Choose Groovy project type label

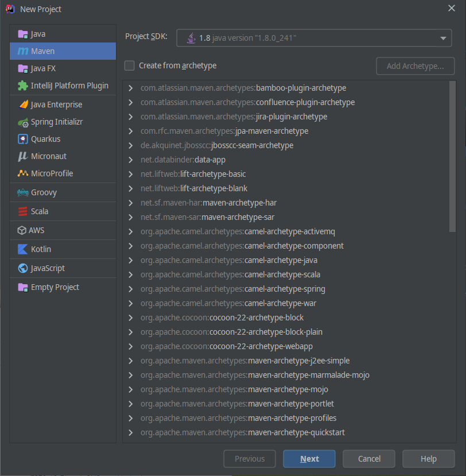pyautogui.click(x=44, y=192)
